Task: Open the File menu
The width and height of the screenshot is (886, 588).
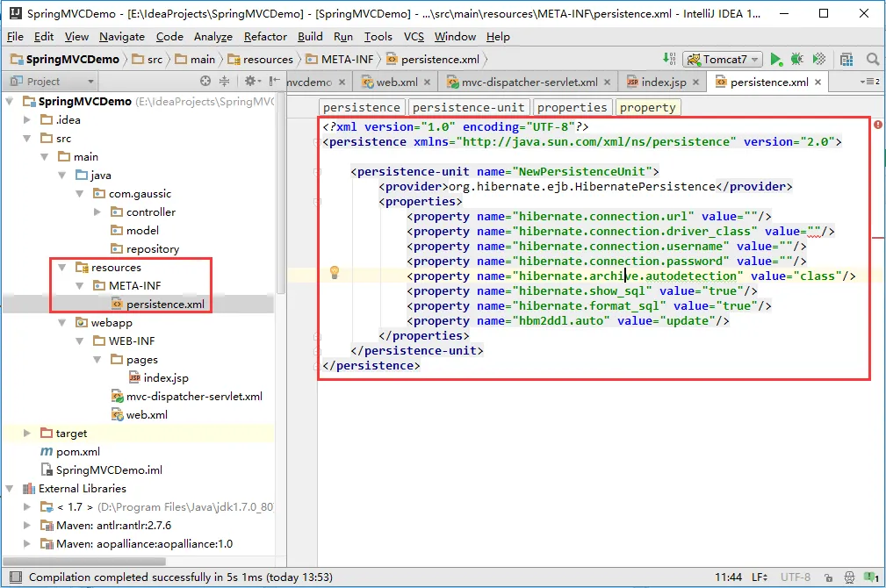Action: 15,37
